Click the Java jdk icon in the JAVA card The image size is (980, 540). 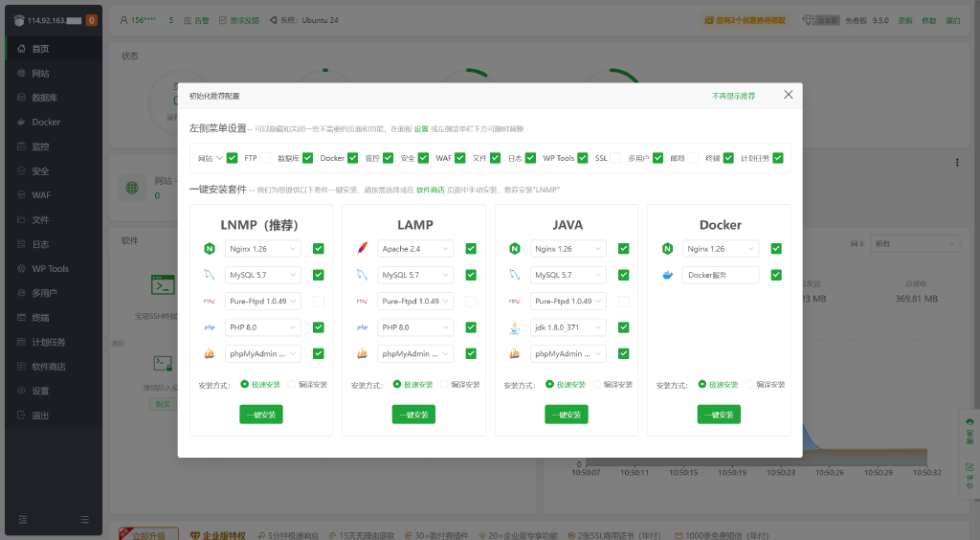pos(515,327)
